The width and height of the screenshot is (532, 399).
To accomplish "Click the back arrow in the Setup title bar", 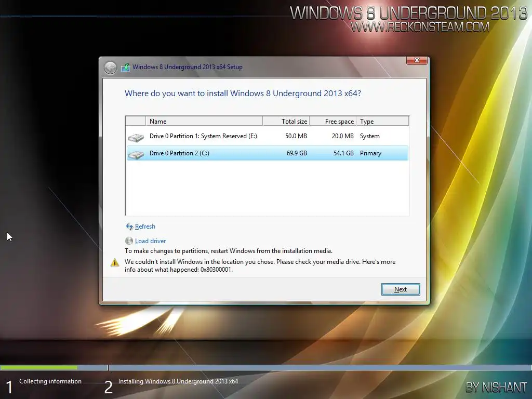I will 110,68.
